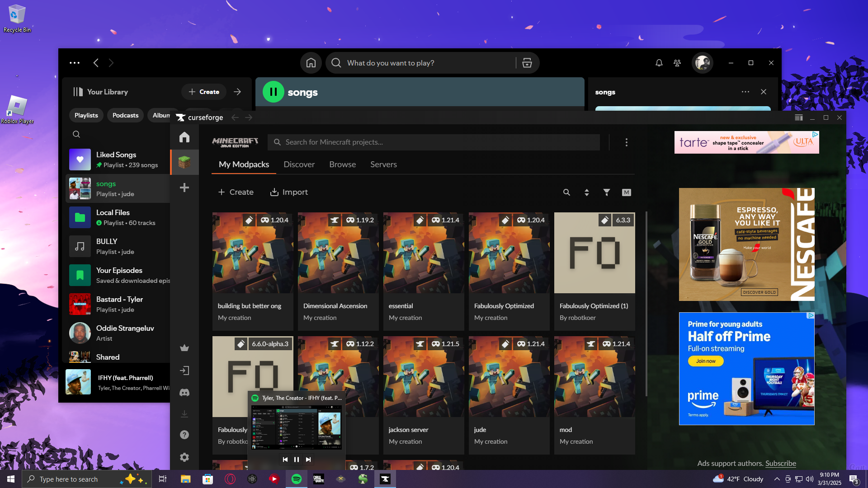The height and width of the screenshot is (488, 868).
Task: Click the Minecraft game icon in sidebar
Action: click(x=184, y=162)
